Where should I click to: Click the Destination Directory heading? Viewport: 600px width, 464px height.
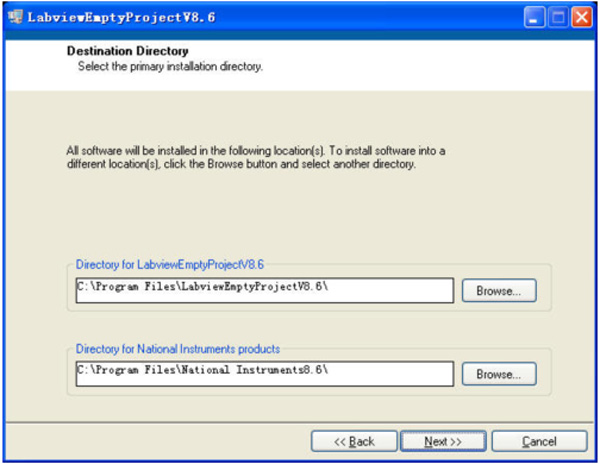tap(127, 50)
